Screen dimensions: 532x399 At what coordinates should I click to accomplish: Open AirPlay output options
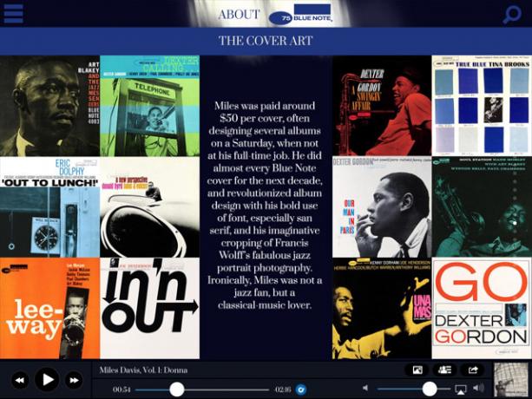click(x=461, y=389)
